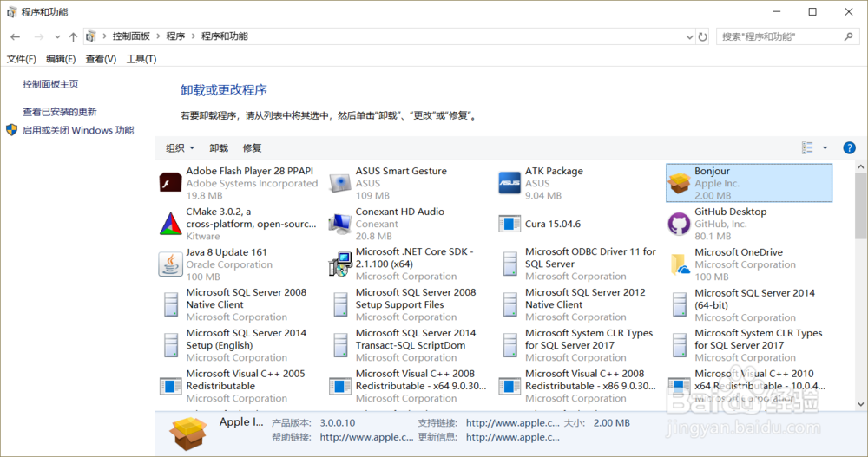Click the Adobe Flash Player 28 PPAPI icon
The width and height of the screenshot is (868, 457).
[170, 183]
